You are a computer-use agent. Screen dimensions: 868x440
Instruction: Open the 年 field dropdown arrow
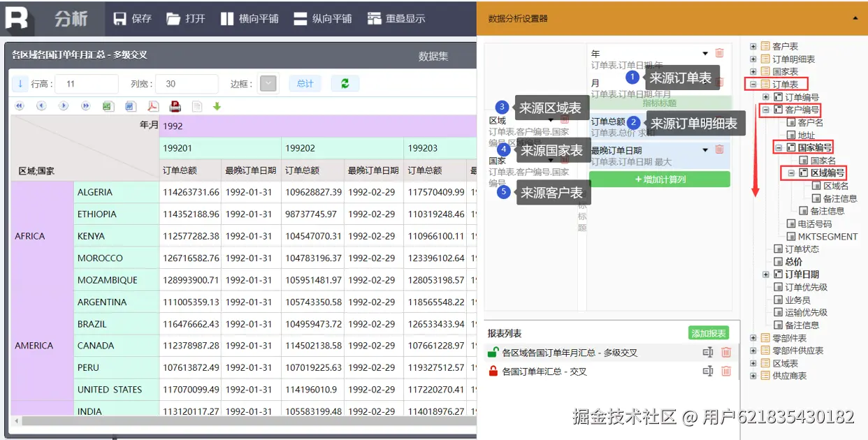tap(705, 53)
